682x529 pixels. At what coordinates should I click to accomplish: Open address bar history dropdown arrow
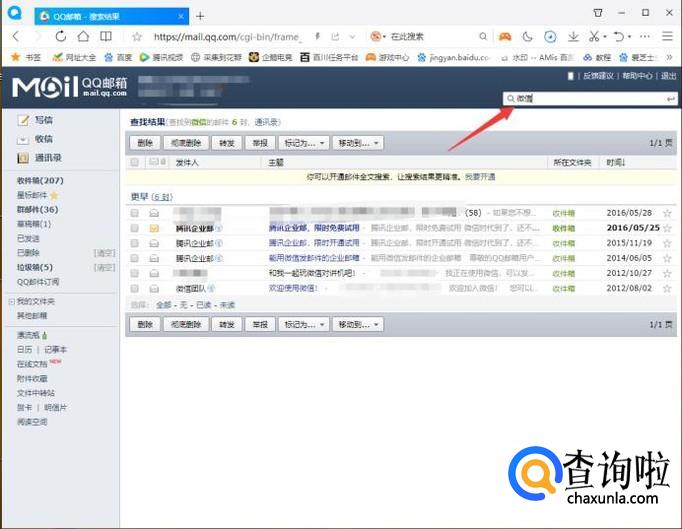(x=352, y=37)
